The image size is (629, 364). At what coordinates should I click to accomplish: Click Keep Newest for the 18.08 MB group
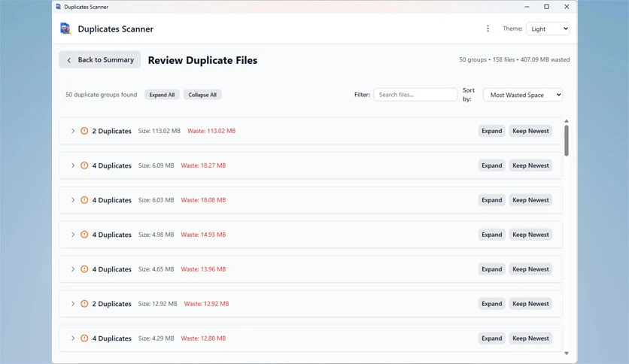(x=530, y=199)
